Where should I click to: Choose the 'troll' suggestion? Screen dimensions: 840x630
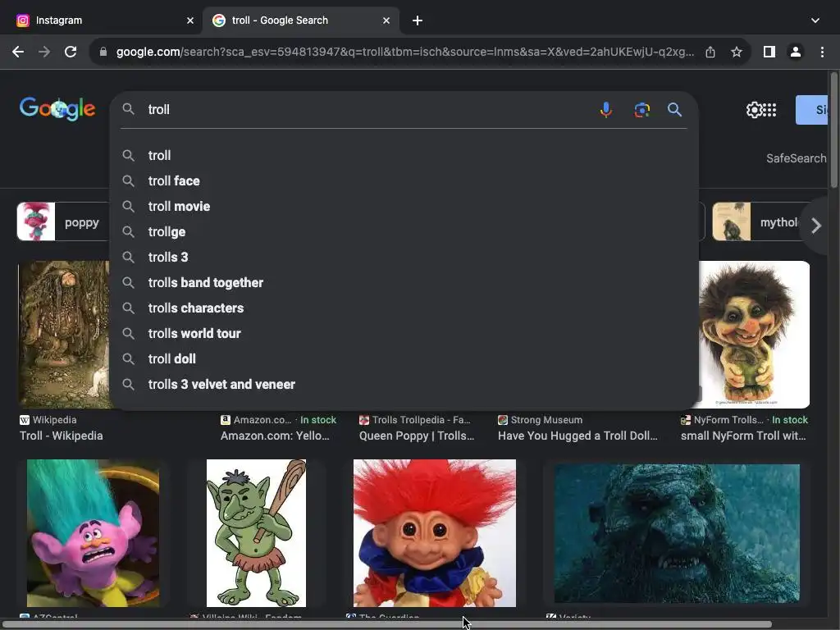tap(404, 155)
